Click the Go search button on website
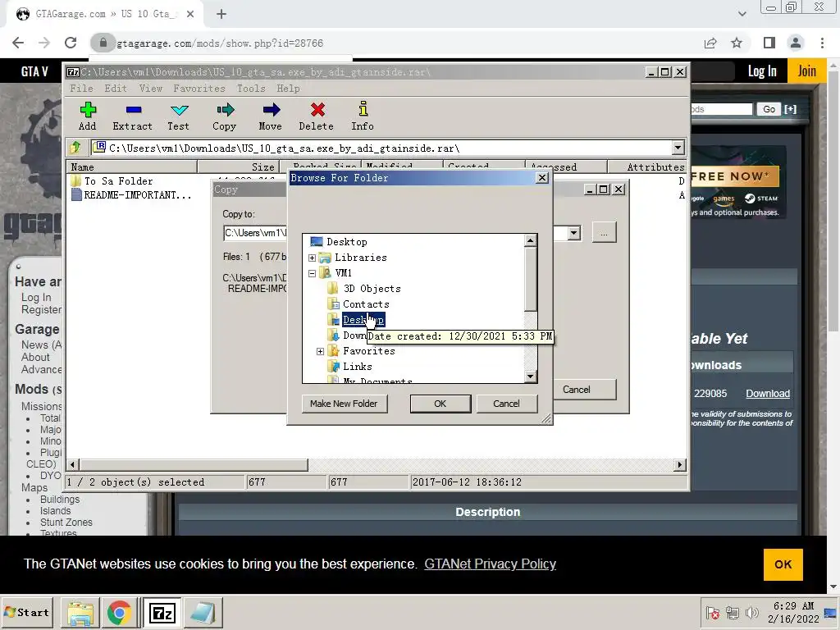 (769, 109)
